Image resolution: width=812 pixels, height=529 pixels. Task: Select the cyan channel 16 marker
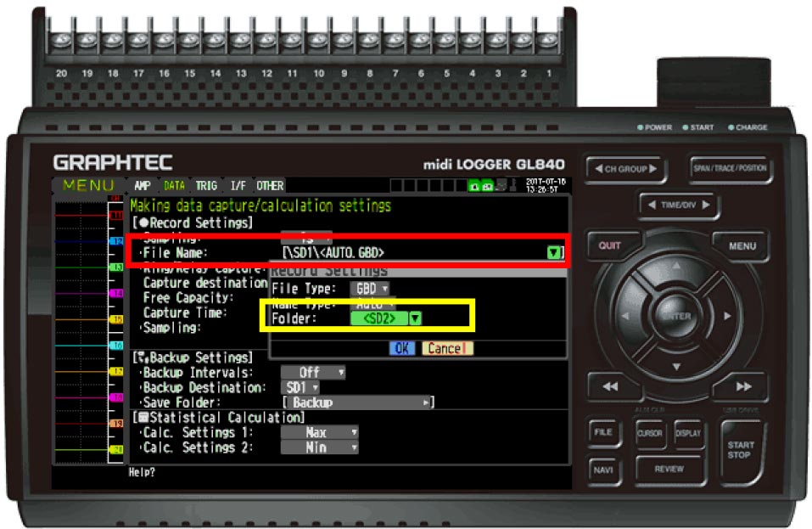click(x=116, y=346)
